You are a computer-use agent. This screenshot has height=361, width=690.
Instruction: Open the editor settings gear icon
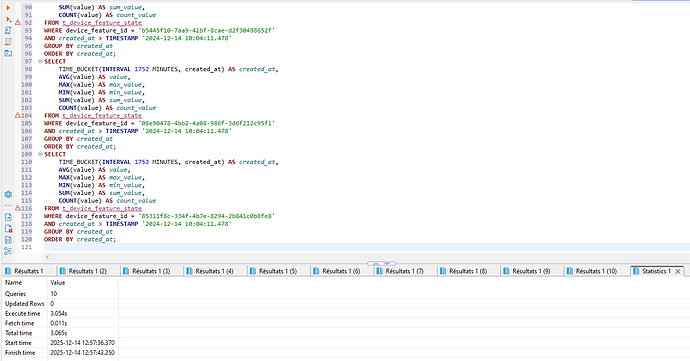8,194
